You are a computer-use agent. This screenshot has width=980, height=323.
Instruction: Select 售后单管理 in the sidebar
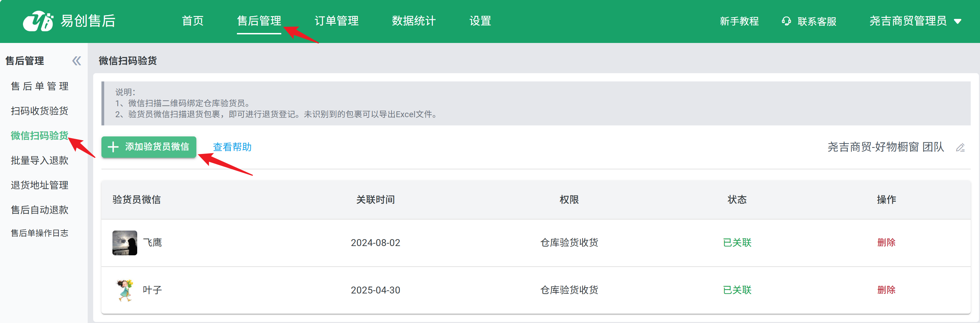tap(40, 86)
